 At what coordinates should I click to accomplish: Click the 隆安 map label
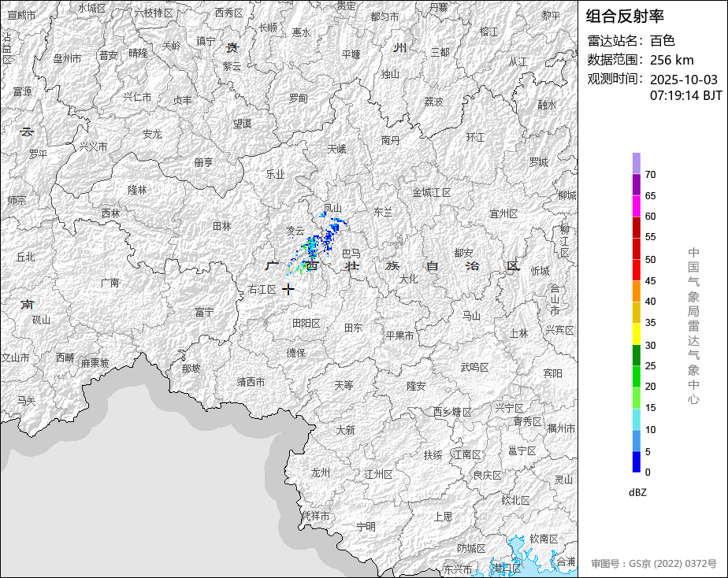tap(416, 386)
